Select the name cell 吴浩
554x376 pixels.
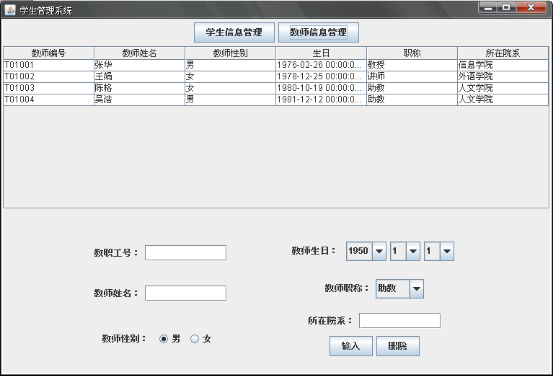140,100
